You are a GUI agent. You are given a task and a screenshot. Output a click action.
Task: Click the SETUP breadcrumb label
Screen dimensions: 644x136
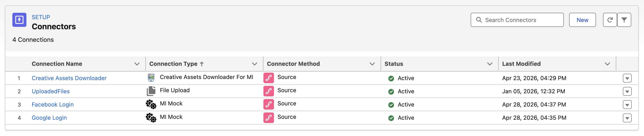(x=41, y=17)
